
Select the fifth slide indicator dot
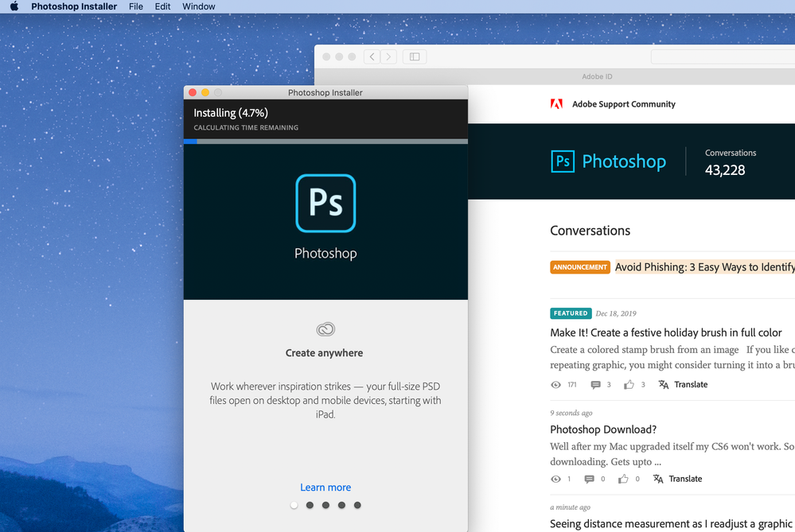tap(357, 505)
